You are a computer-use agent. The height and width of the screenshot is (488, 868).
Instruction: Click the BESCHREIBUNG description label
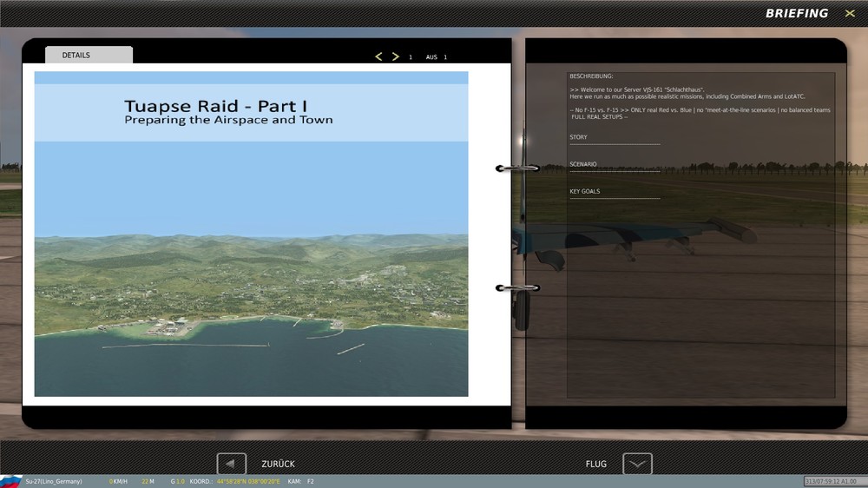click(x=591, y=76)
